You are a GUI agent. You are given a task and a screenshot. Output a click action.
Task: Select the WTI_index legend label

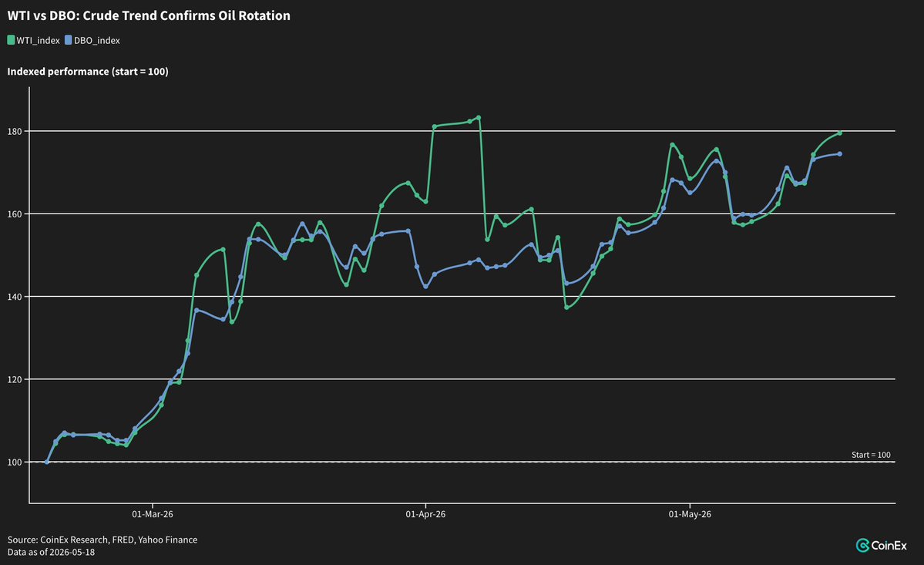coord(38,41)
